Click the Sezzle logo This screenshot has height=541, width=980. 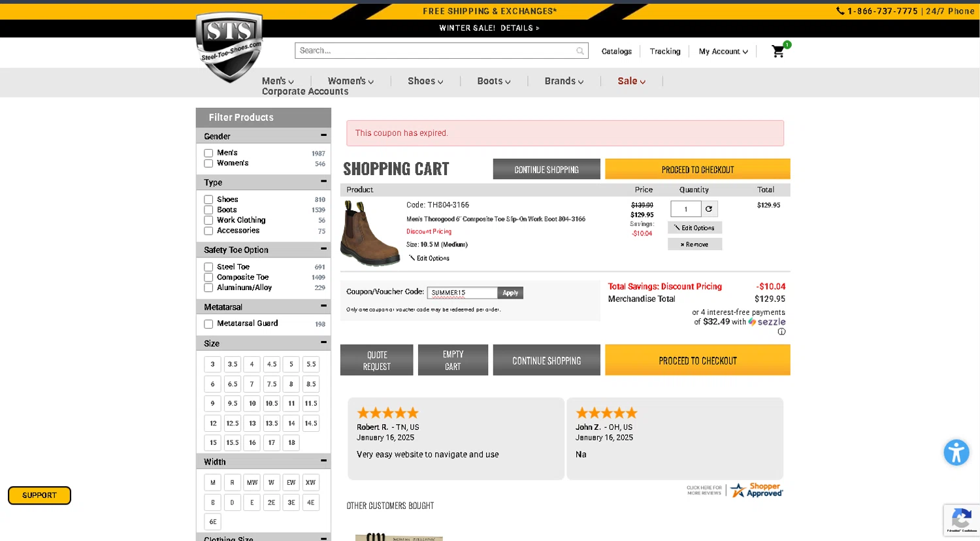pyautogui.click(x=767, y=322)
